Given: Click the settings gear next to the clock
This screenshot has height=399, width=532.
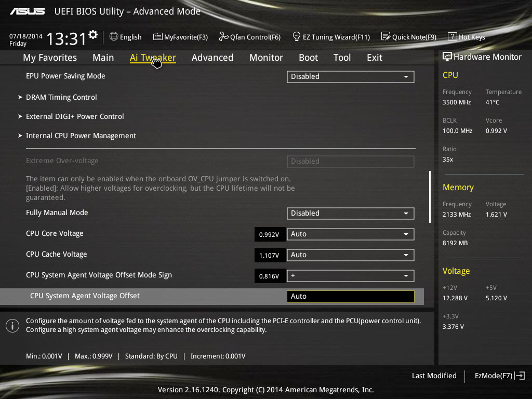Looking at the screenshot, I should point(93,35).
